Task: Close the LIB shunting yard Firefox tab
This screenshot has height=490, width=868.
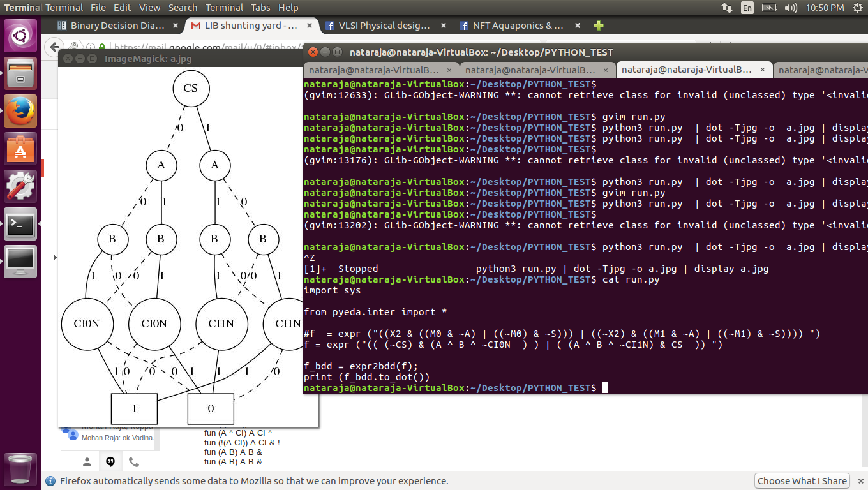Action: click(x=310, y=26)
